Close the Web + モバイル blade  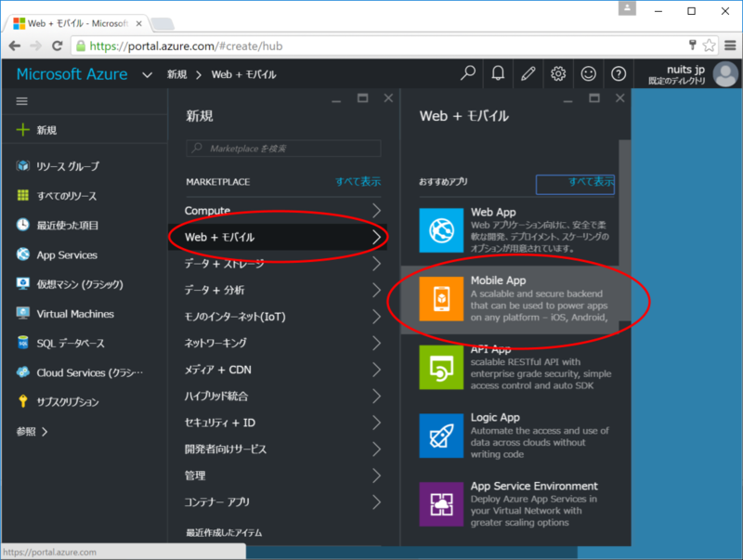[619, 98]
